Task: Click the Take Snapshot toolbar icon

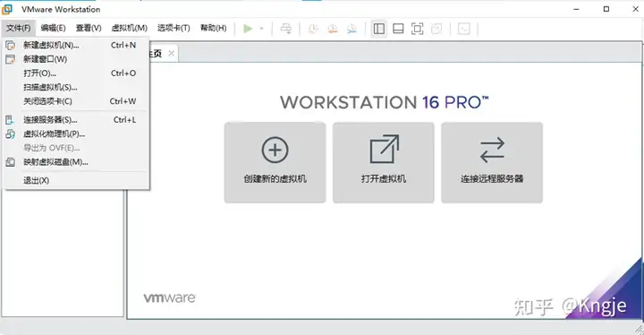Action: coord(313,29)
